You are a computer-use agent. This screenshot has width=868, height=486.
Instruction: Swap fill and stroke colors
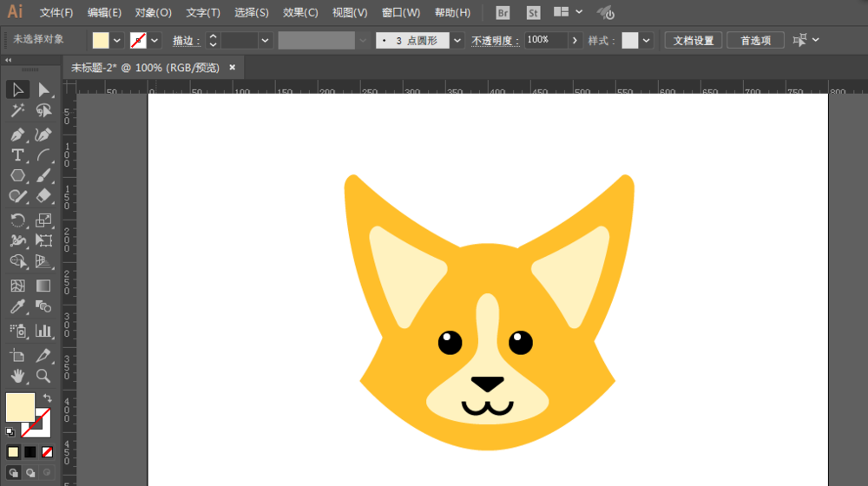coord(47,398)
